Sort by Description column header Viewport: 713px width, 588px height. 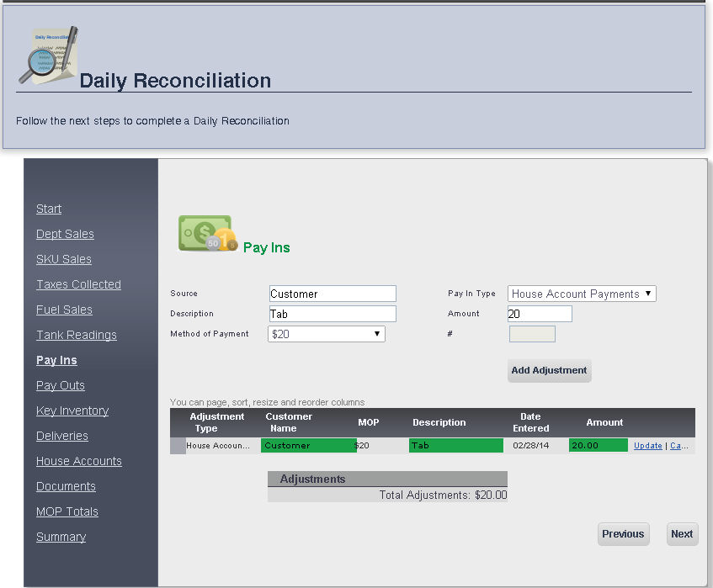click(439, 422)
